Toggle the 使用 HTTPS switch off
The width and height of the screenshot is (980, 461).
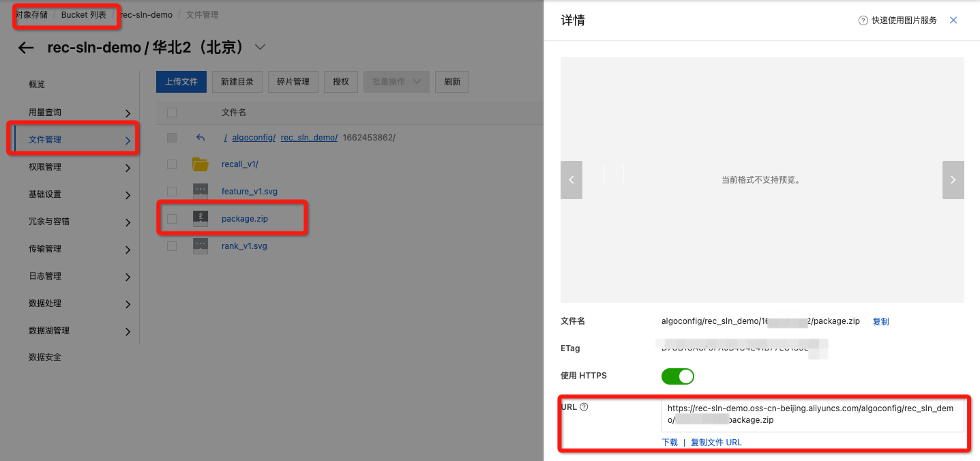click(677, 376)
